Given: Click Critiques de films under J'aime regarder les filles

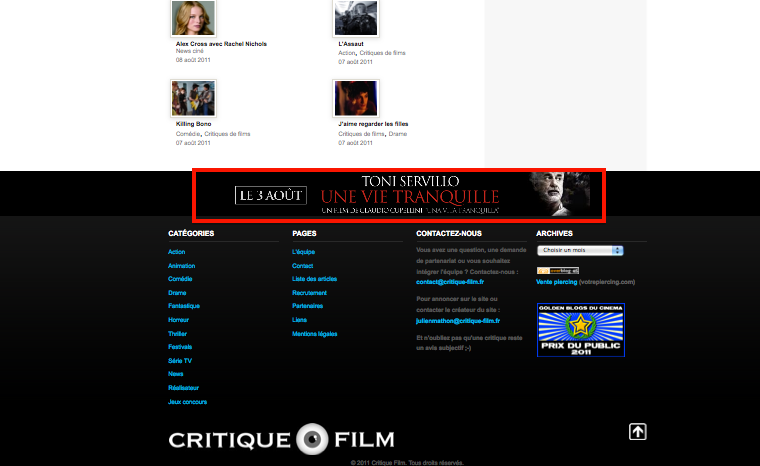Looking at the screenshot, I should [361, 134].
